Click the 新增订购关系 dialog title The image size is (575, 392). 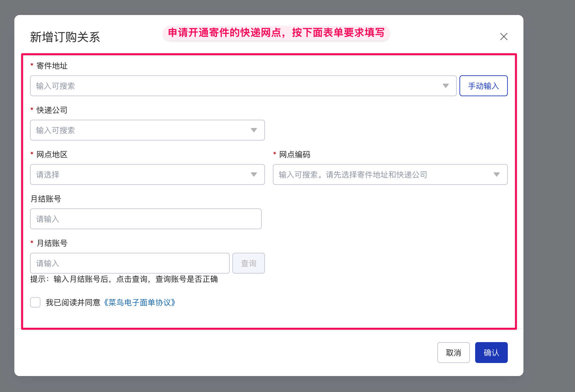(65, 37)
